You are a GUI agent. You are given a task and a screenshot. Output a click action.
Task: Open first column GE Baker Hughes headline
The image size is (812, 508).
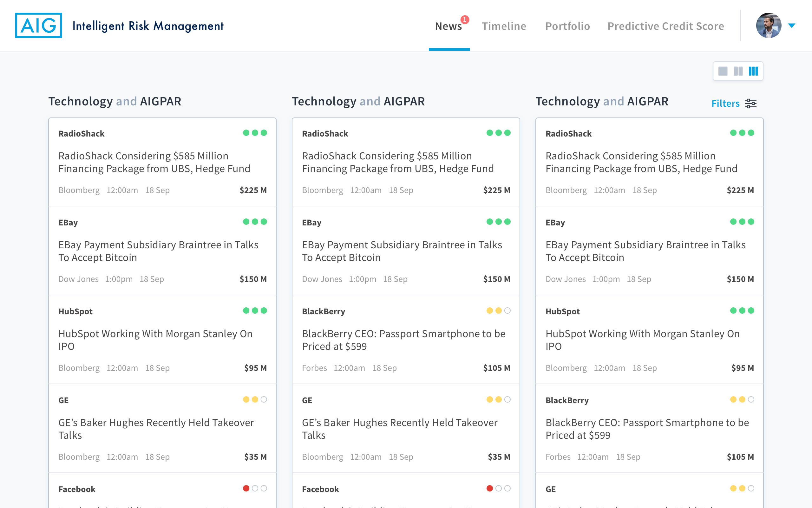coord(156,429)
